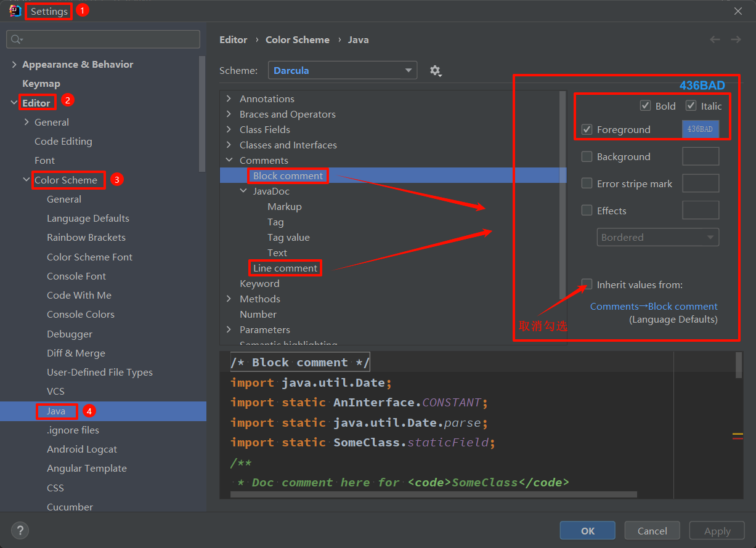Viewport: 756px width, 548px height.
Task: Expand Classes and Interfaces category
Action: point(229,145)
